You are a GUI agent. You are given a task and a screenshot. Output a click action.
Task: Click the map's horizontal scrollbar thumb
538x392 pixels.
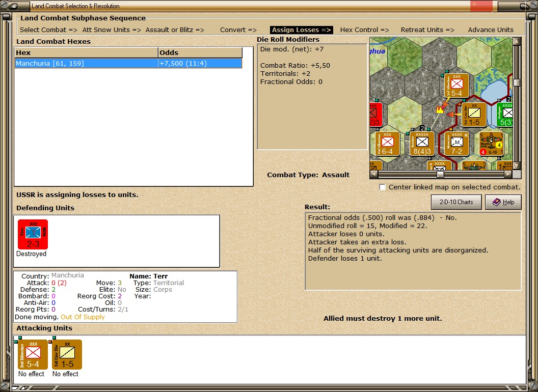coord(440,174)
